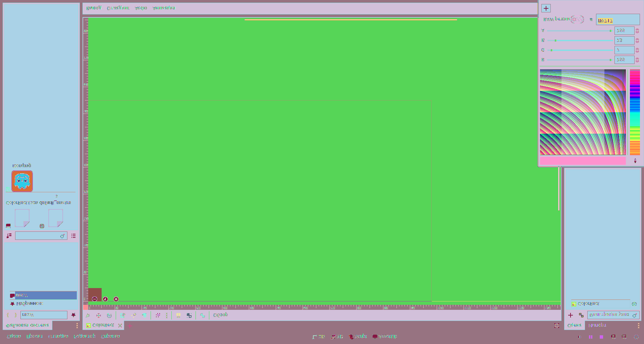Open the Редактор menu
The width and height of the screenshot is (644, 344).
85,336
